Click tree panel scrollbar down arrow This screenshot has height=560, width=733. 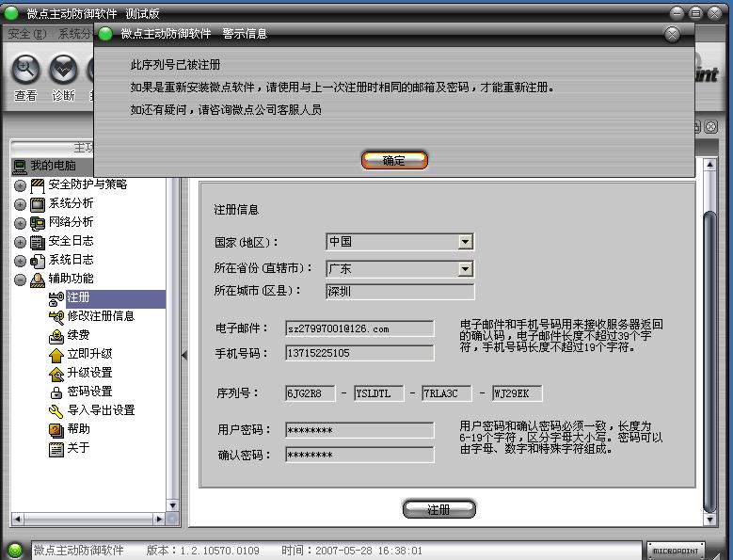pyautogui.click(x=172, y=505)
